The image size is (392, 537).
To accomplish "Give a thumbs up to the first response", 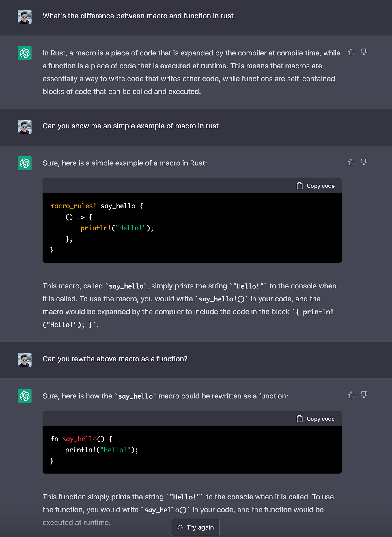I will point(351,52).
